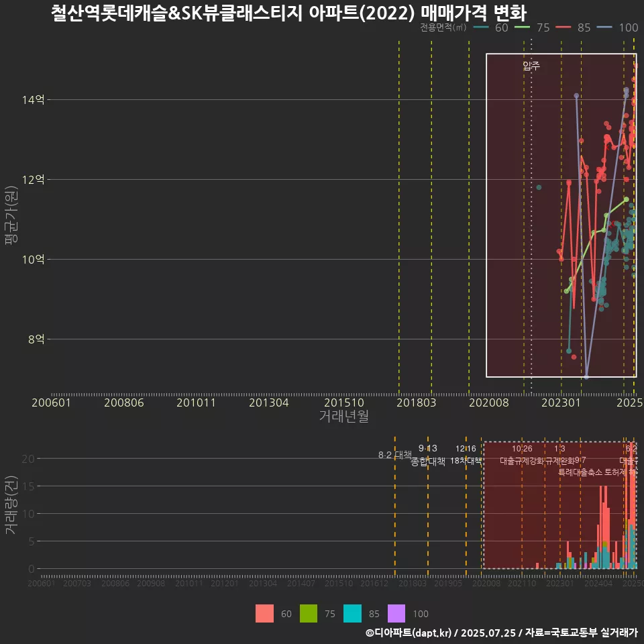
Task: Click '202008' on the price chart x-axis
Action: pos(489,402)
